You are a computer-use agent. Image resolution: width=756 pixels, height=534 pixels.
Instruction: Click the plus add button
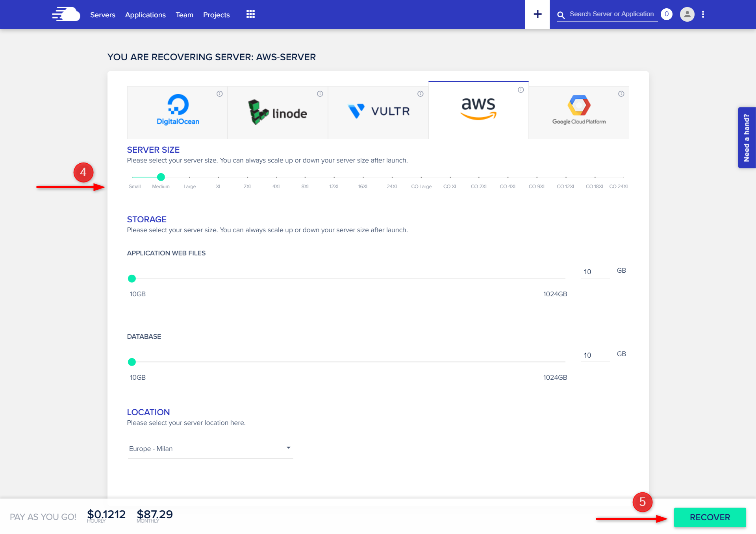tap(537, 15)
